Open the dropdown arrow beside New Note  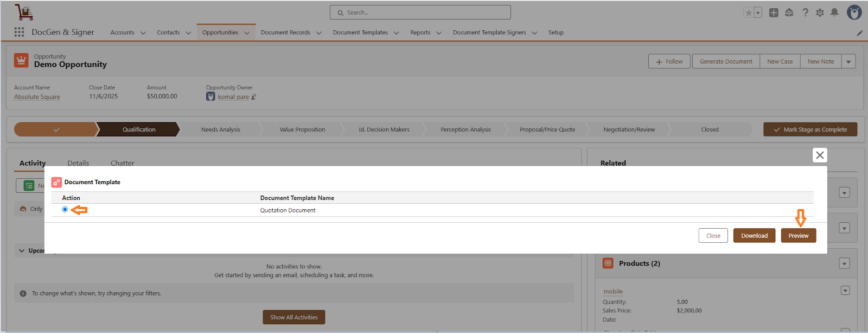(848, 61)
